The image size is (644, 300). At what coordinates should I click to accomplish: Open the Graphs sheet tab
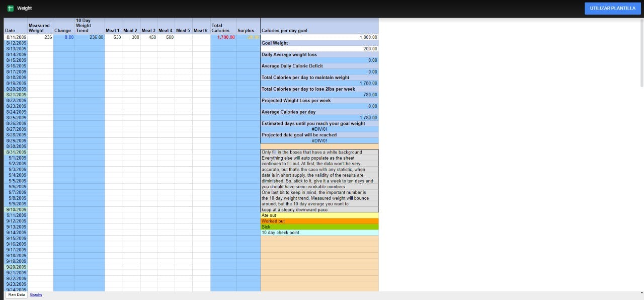[x=36, y=295]
